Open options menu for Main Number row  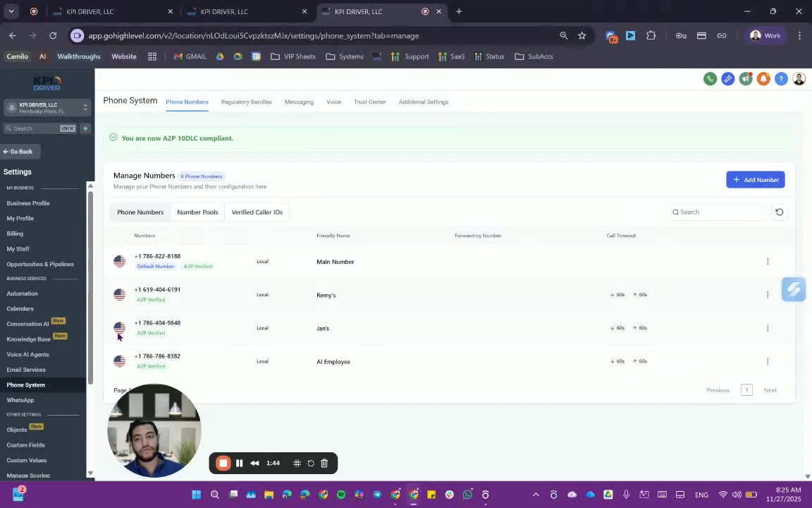pos(768,261)
